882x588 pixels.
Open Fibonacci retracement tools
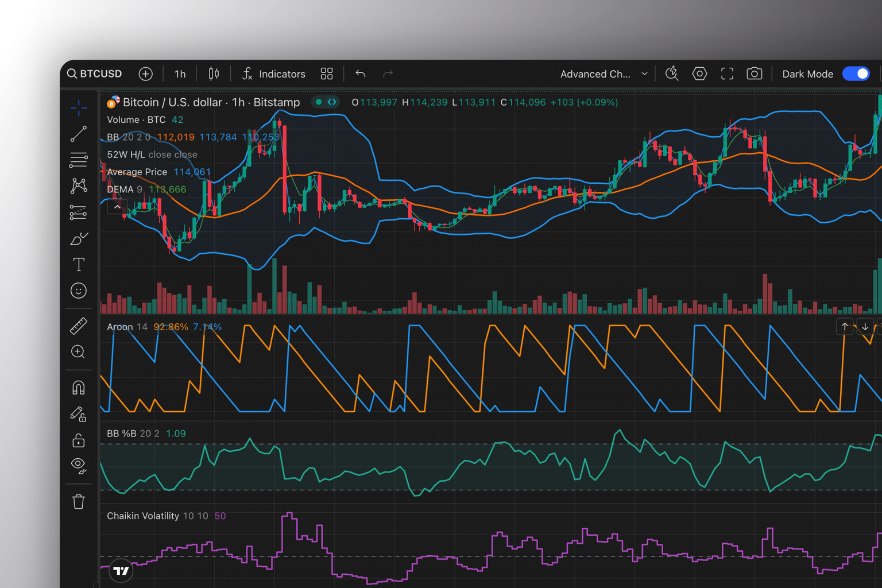[79, 160]
